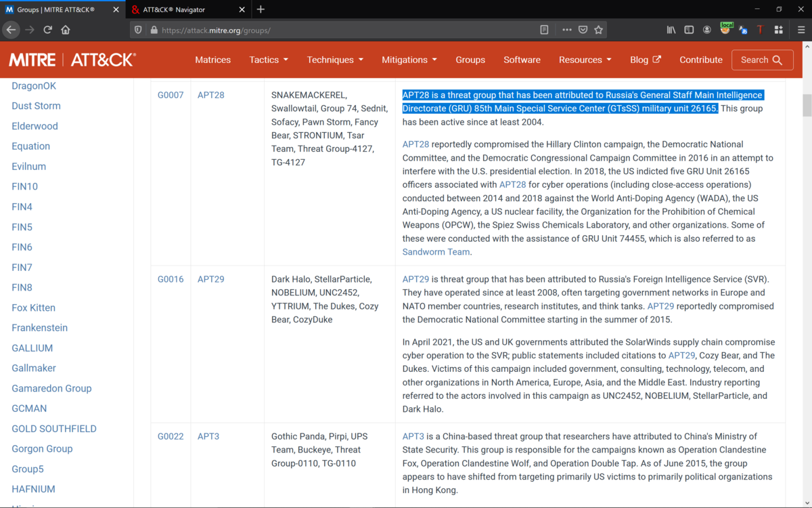The image size is (812, 508).
Task: Open the Sandworm Team link
Action: tap(436, 252)
